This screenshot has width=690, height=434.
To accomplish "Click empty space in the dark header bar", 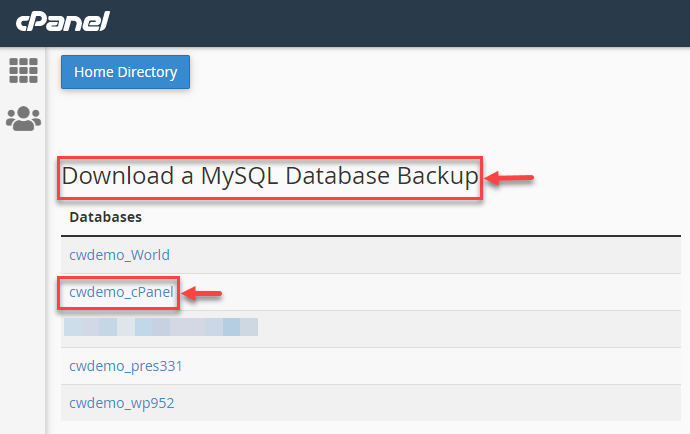I will (400, 22).
